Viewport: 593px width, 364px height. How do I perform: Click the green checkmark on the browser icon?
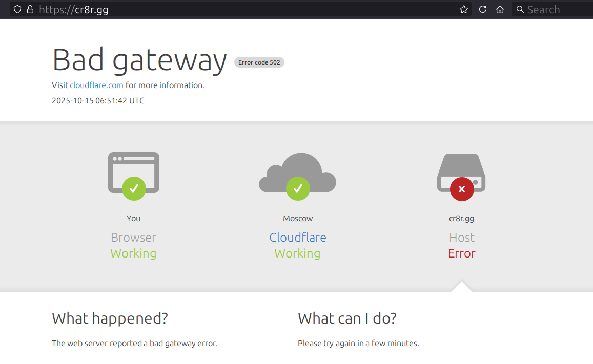(x=134, y=189)
